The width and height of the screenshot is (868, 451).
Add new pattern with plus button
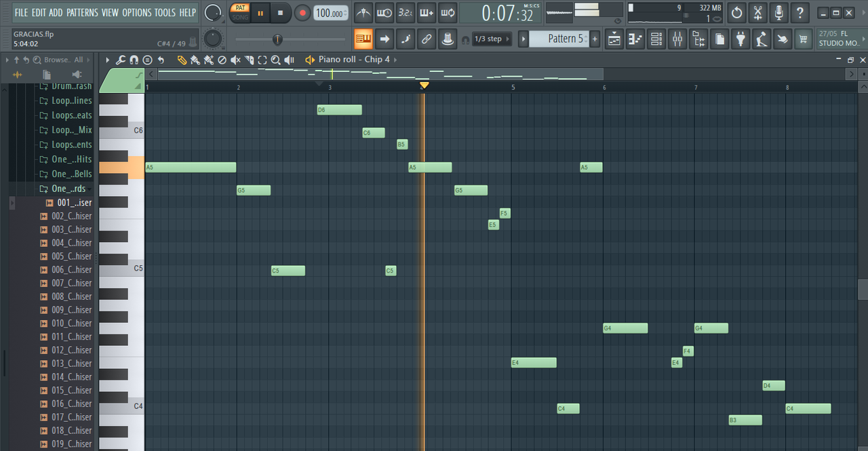tap(595, 39)
